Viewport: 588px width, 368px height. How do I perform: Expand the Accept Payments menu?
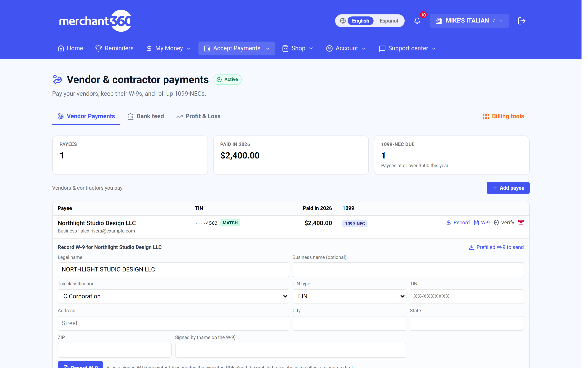(237, 48)
